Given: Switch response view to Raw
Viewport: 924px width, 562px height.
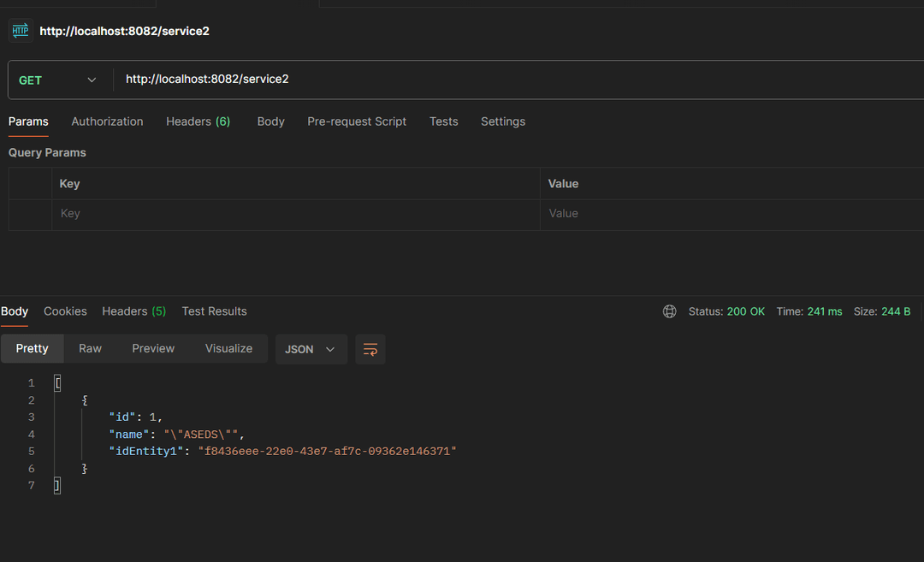Looking at the screenshot, I should (90, 348).
